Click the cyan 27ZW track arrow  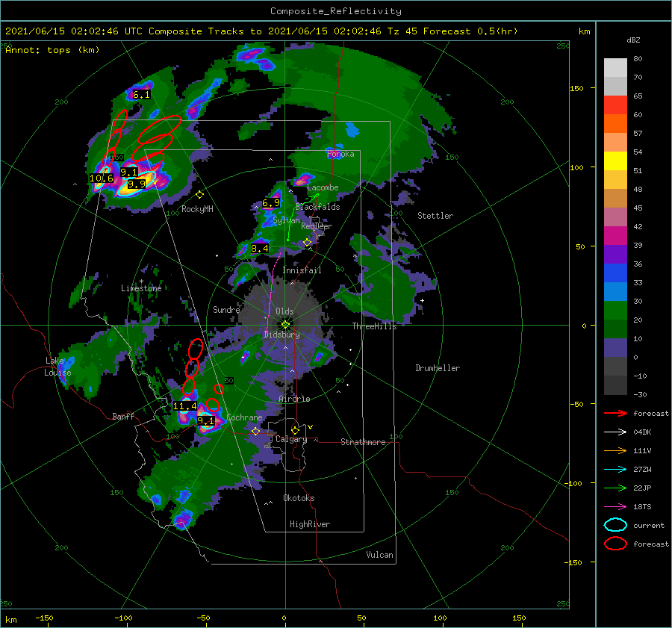(615, 470)
